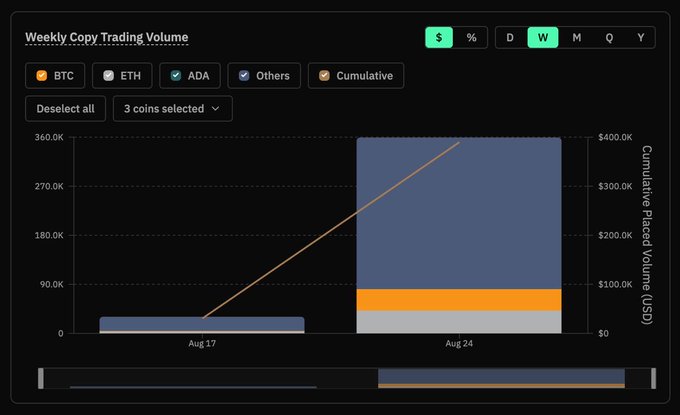Click the orange BTC segment of Aug 24 bar

click(x=459, y=300)
